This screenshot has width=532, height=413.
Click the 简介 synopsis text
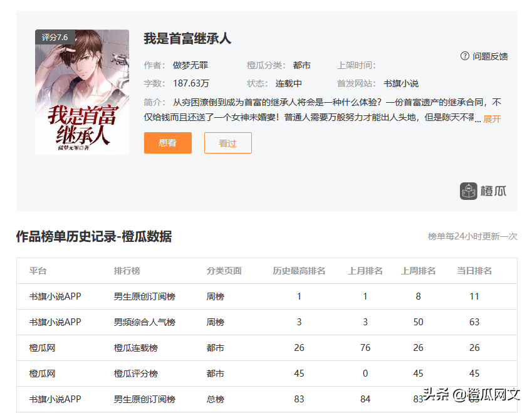tap(322, 110)
